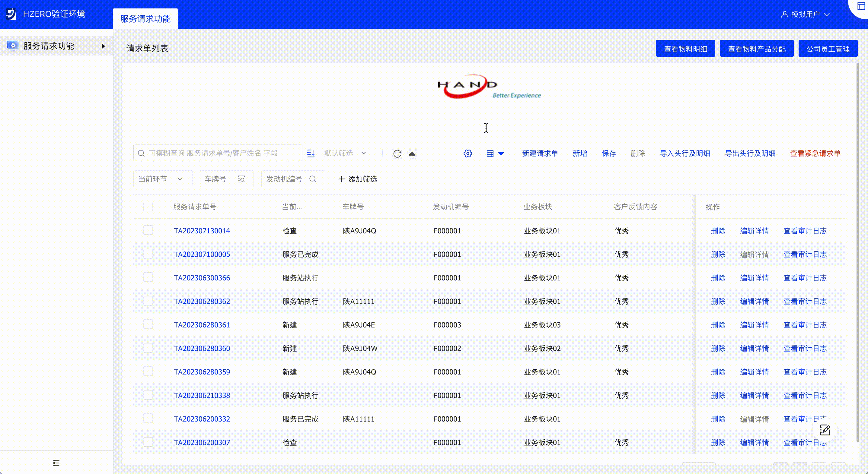
Task: Open the 模拟用户 user menu
Action: [805, 14]
